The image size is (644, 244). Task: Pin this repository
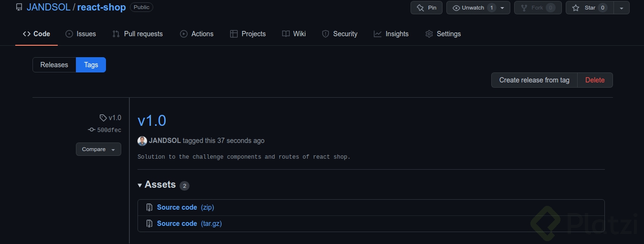426,8
